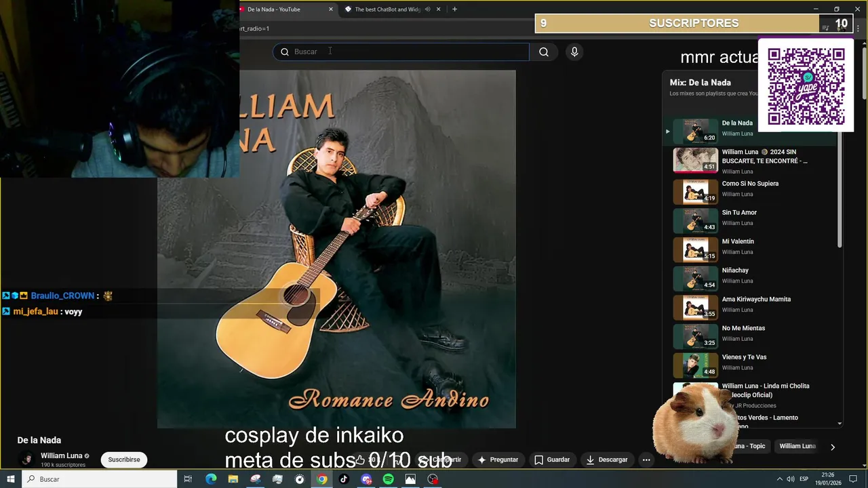The height and width of the screenshot is (488, 868).
Task: Open the Photos app taskbar icon
Action: coord(410,479)
